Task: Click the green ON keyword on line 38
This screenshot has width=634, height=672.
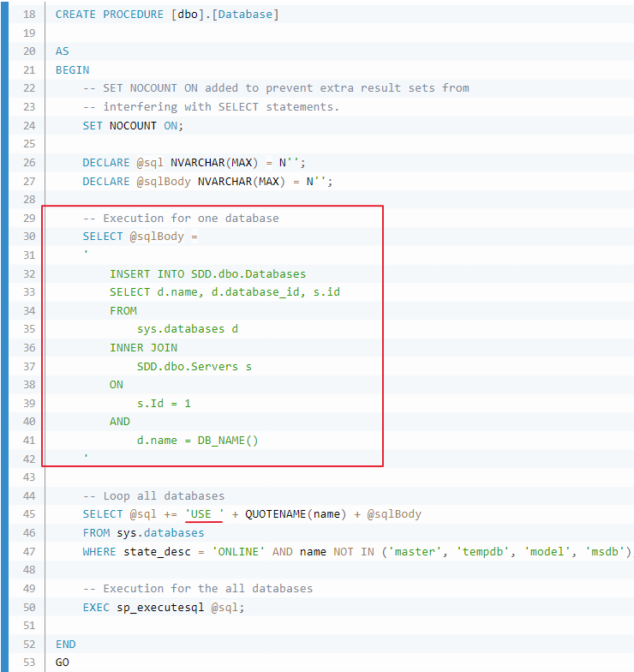Action: tap(117, 384)
